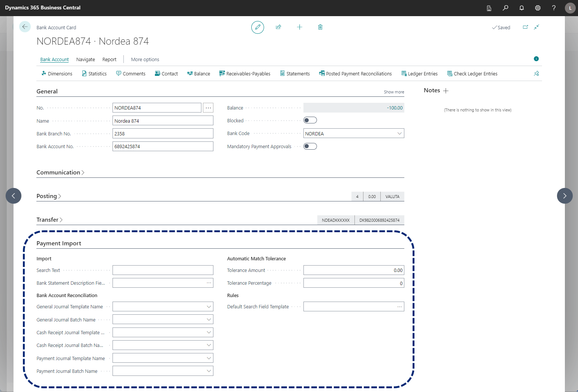Screen dimensions: 578x392
Task: Click the Tolerance Percentage field
Action: (x=354, y=283)
